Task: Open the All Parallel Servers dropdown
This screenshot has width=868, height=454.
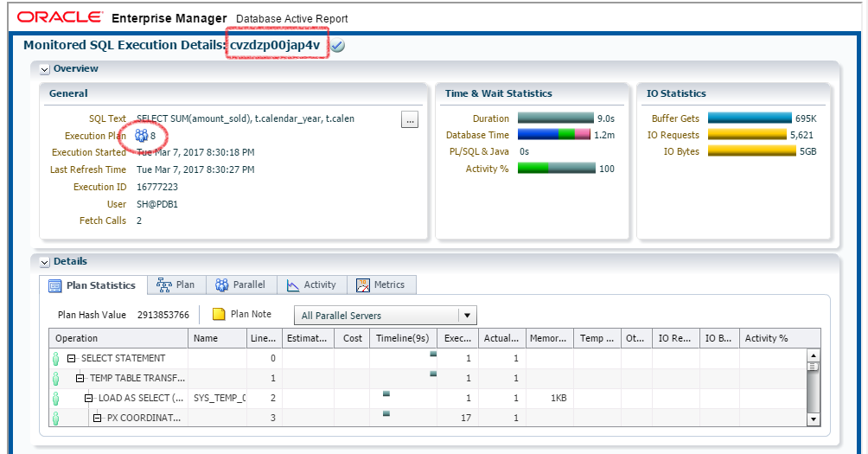Action: (x=467, y=316)
